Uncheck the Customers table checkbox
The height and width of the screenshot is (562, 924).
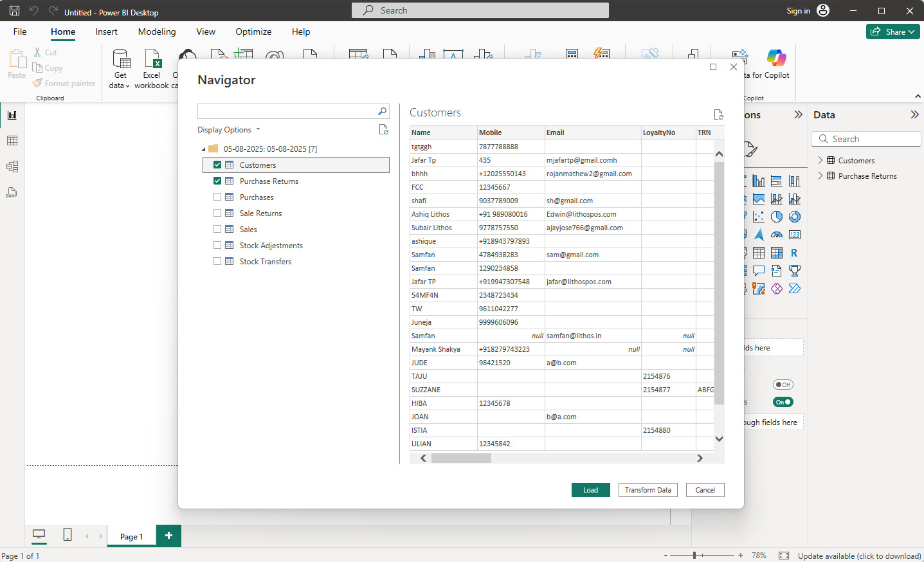[217, 165]
